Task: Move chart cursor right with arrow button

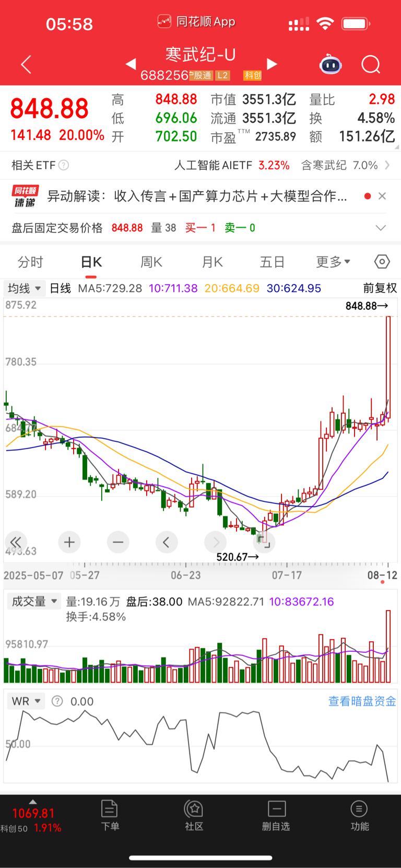Action: tap(216, 542)
